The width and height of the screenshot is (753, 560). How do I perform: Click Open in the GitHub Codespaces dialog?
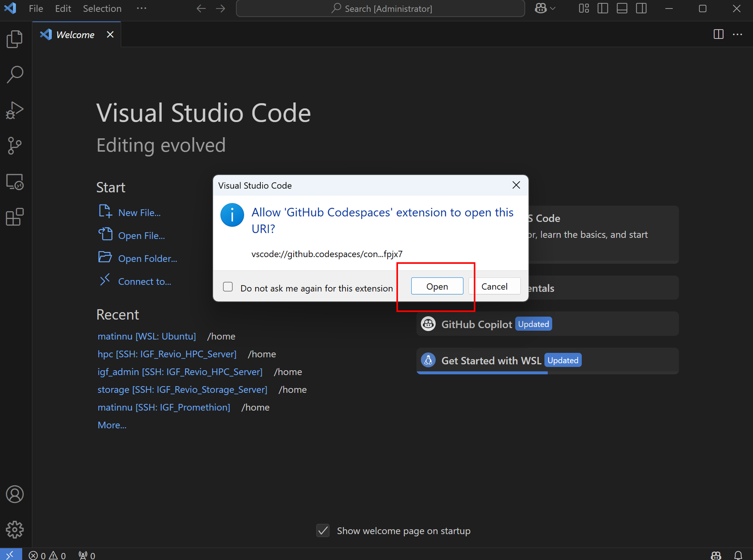(x=437, y=286)
